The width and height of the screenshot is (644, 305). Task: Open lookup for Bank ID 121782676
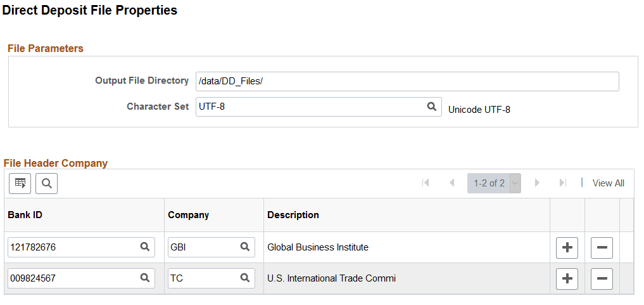pos(144,247)
